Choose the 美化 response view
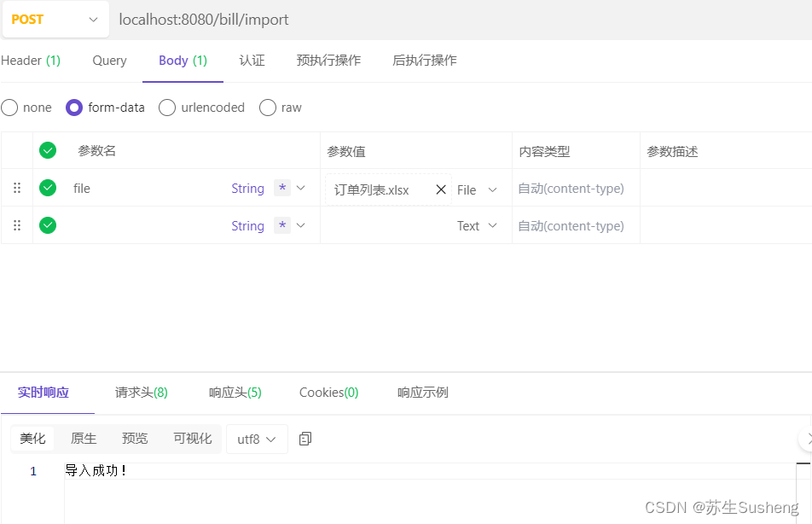812x524 pixels. (32, 439)
